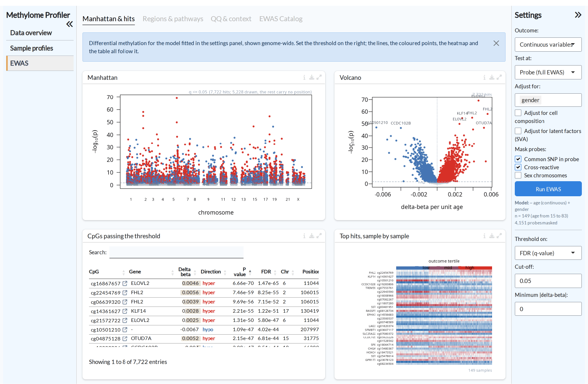Enable Adjust for cell composition
The height and width of the screenshot is (384, 588).
click(518, 113)
